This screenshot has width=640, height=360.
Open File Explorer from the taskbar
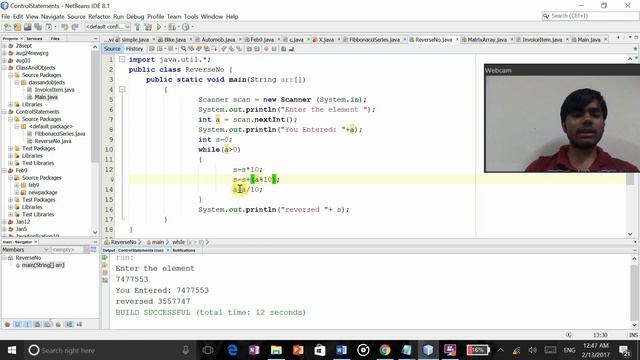(x=276, y=350)
